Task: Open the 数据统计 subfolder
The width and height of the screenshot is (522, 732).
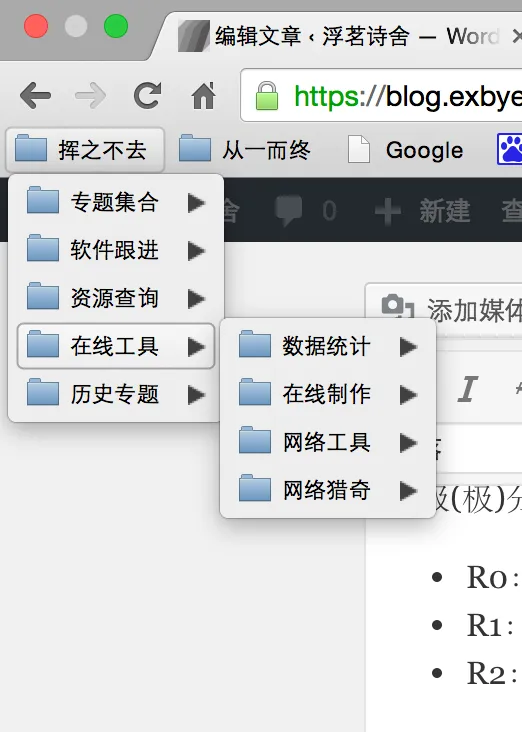Action: (x=328, y=346)
